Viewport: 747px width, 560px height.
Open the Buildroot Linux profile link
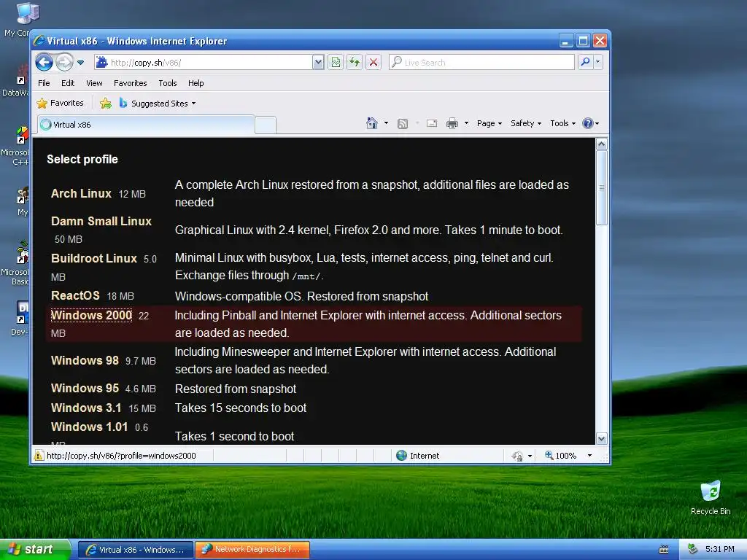(x=94, y=259)
